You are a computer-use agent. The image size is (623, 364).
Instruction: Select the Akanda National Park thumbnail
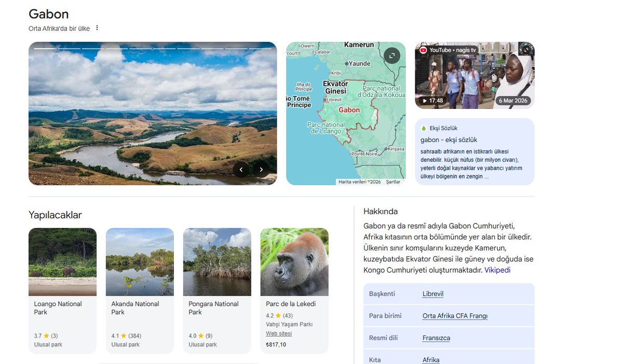point(140,262)
